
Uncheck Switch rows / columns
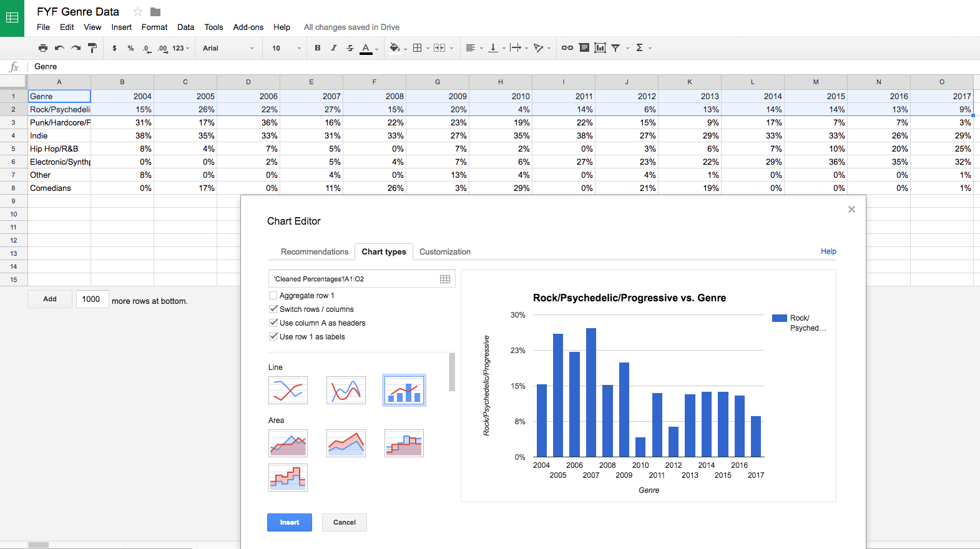pos(273,309)
